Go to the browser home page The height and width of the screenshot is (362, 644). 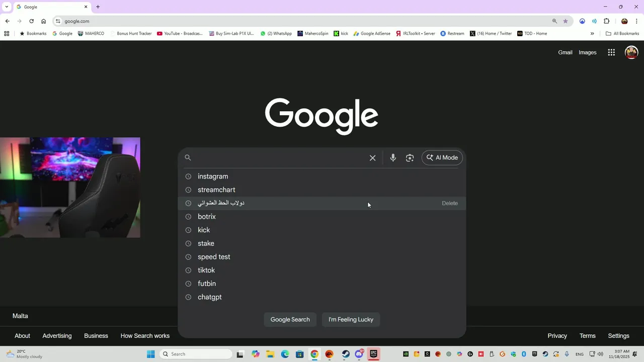click(43, 21)
